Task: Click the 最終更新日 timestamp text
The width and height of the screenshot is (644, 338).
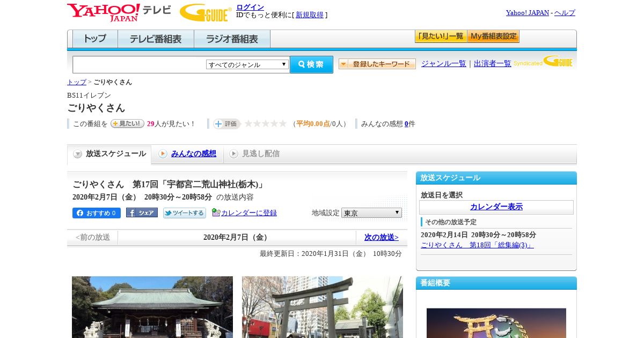Action: point(331,254)
